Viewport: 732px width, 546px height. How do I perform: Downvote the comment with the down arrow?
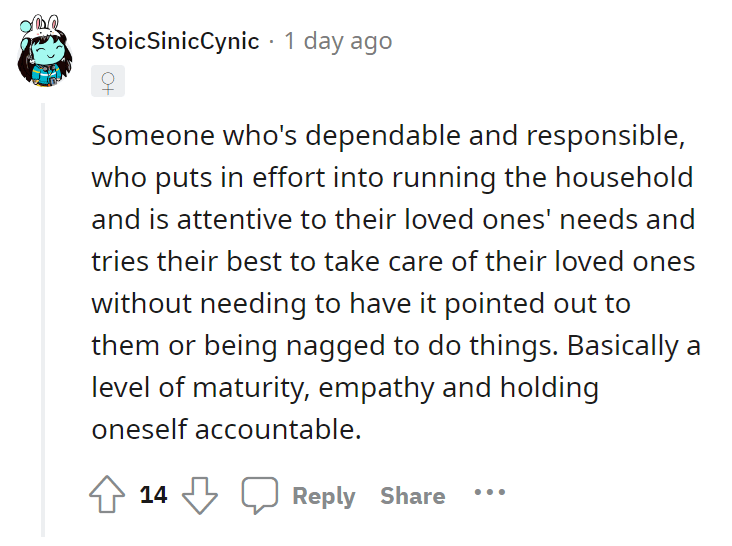200,495
